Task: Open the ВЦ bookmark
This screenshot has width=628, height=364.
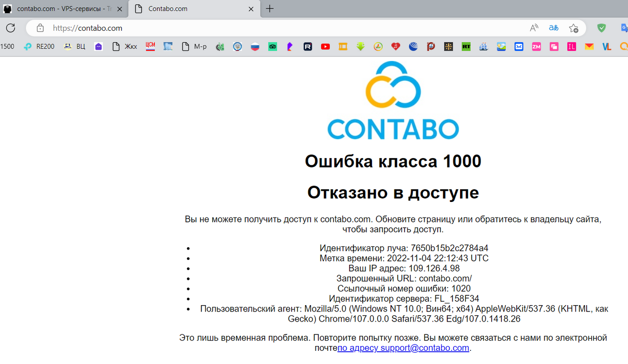Action: 74,47
